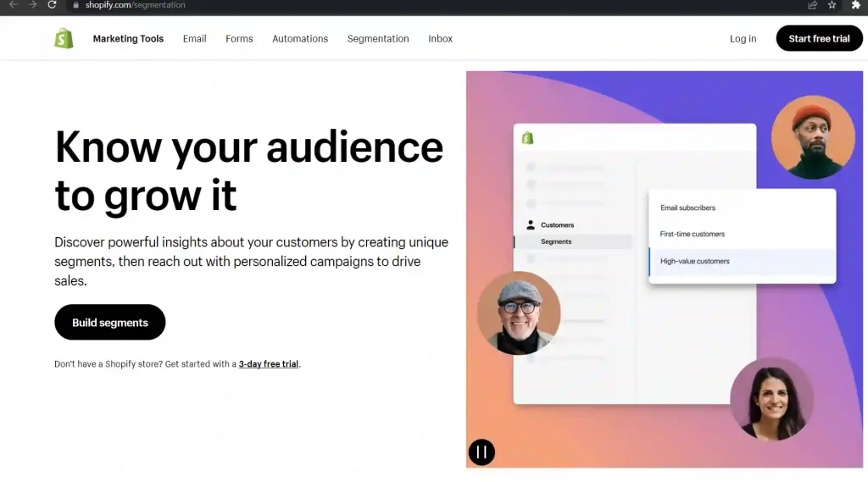
Task: Bookmark this page with star icon
Action: [832, 5]
